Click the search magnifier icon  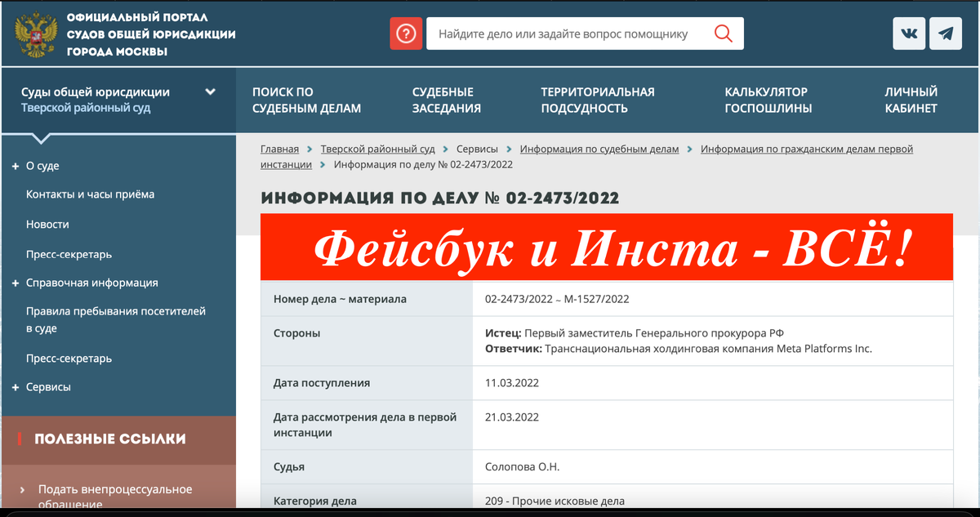tap(723, 33)
